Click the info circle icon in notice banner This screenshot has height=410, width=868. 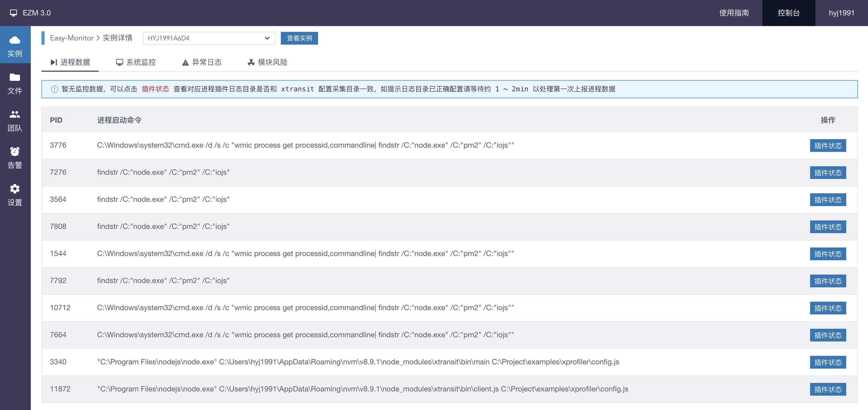click(x=54, y=89)
